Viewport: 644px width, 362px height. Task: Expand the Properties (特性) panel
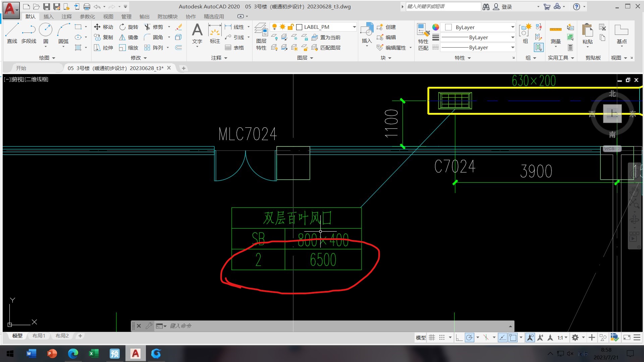point(463,58)
